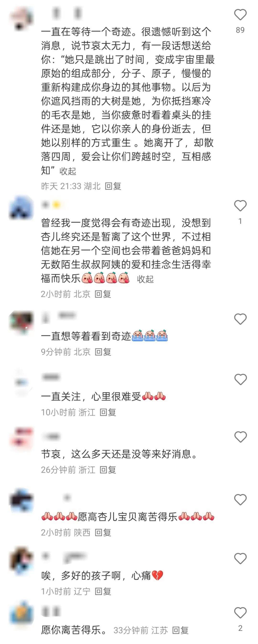Like the Shaanxi comment about 高杏儿
This screenshot has height=644, width=258.
click(x=240, y=500)
